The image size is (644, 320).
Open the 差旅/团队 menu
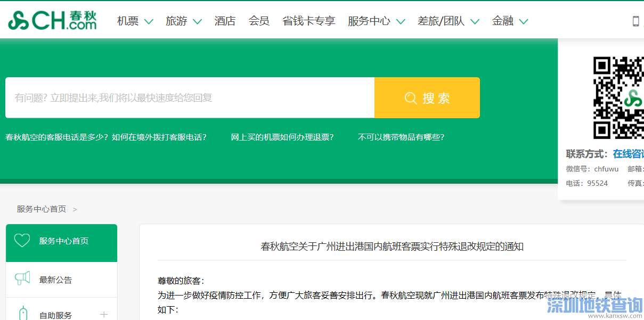[441, 21]
